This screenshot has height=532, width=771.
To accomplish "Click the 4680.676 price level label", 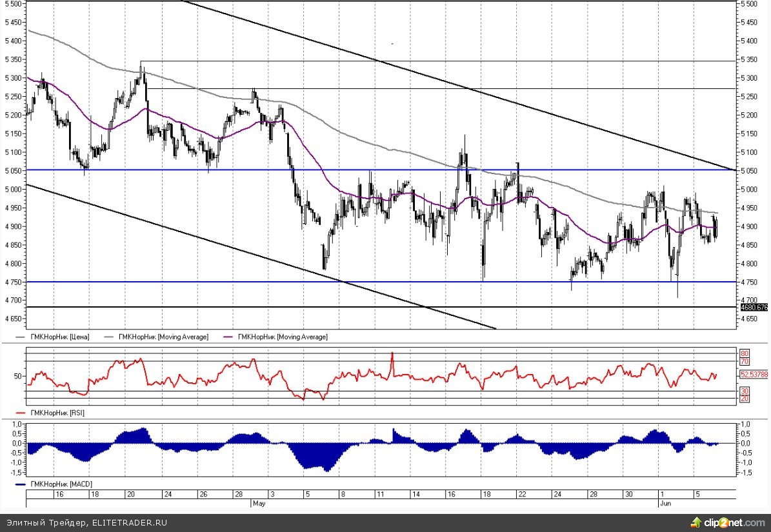I will [x=754, y=308].
